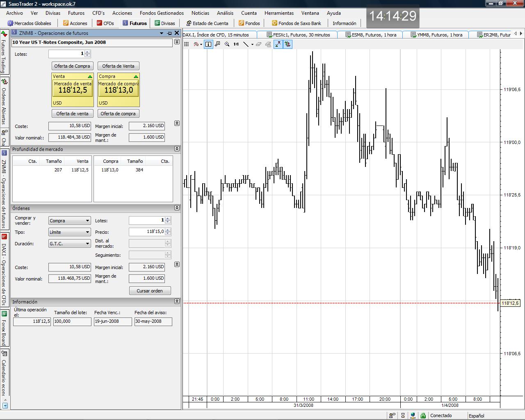
Task: Click the Cursar orden button
Action: (150, 291)
